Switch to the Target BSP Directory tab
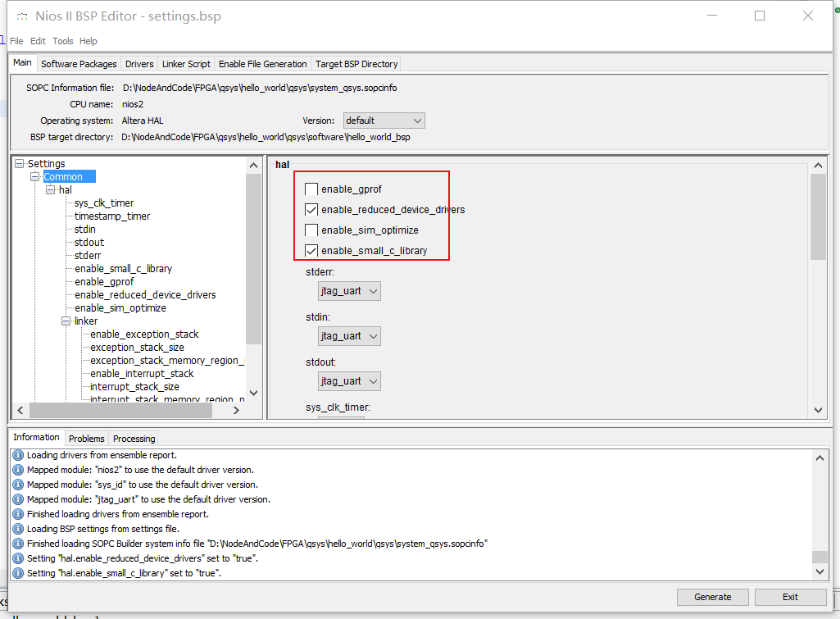This screenshot has height=619, width=840. 356,63
